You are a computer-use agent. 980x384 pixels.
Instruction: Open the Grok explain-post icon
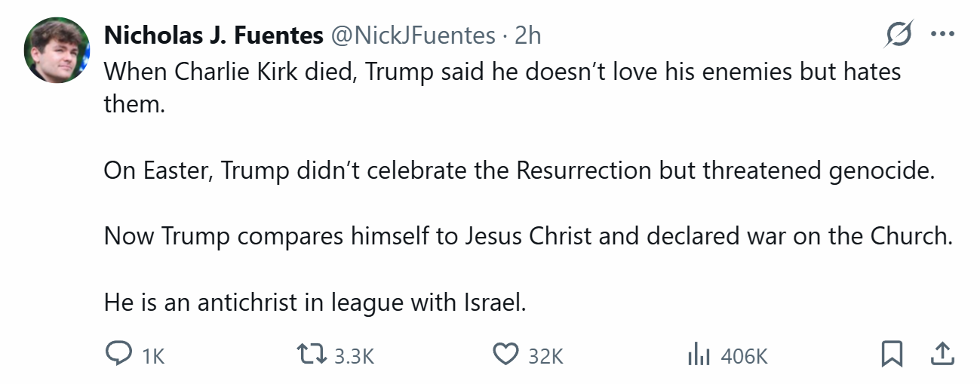pos(899,35)
